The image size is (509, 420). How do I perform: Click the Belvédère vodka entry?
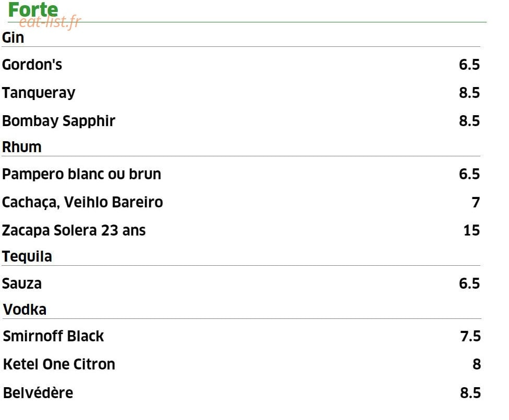(38, 393)
